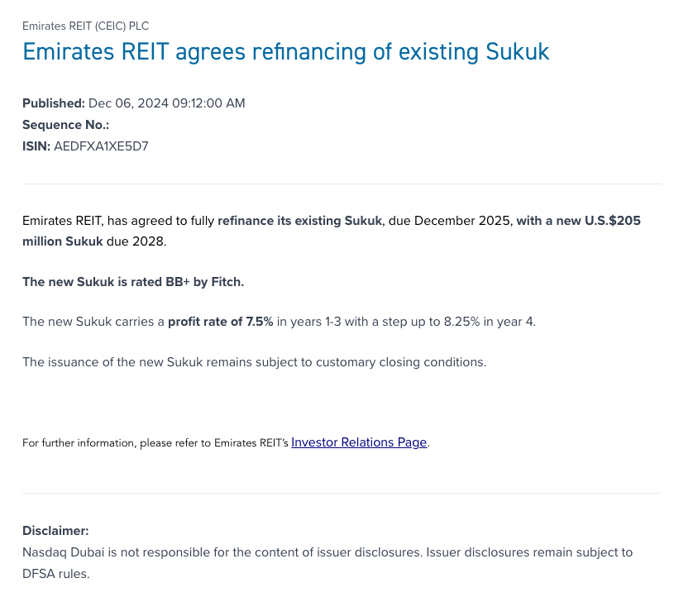
Task: Click the bold 'refinance its existing Sukuk' phrase
Action: [299, 221]
